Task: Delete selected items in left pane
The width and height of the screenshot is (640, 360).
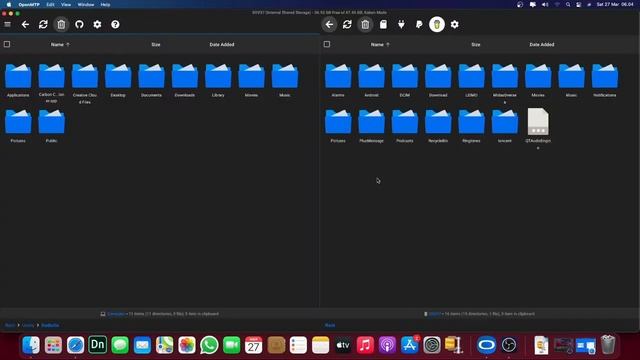Action: [61, 24]
